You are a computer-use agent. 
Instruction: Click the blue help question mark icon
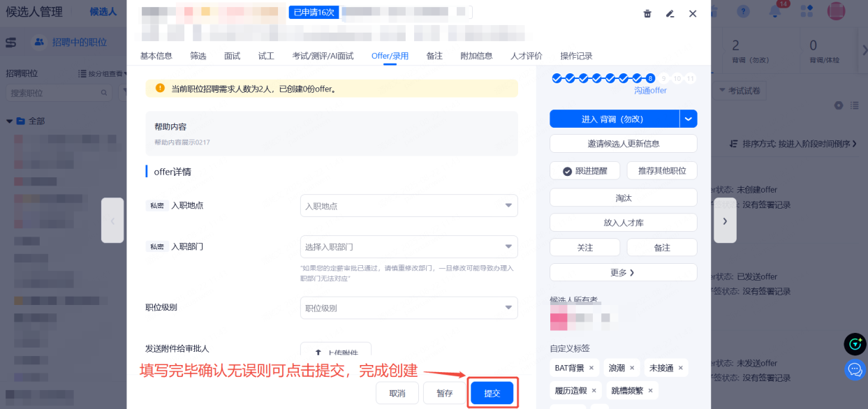click(743, 11)
